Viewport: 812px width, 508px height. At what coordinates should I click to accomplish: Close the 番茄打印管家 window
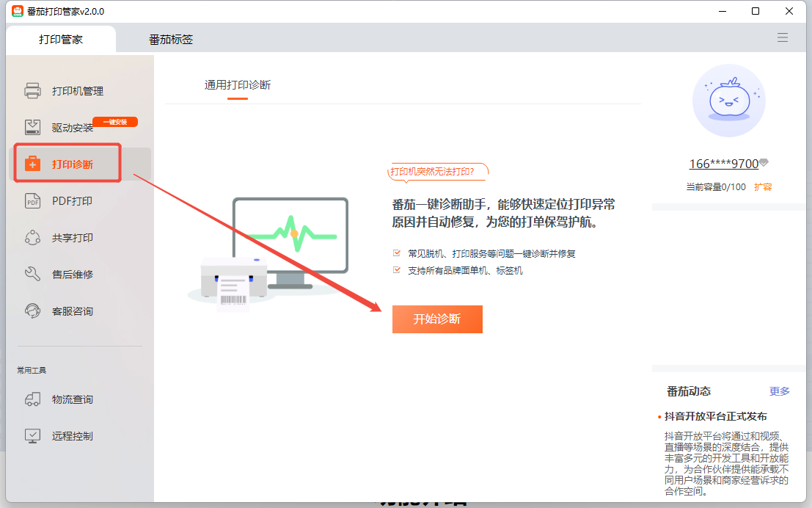789,11
